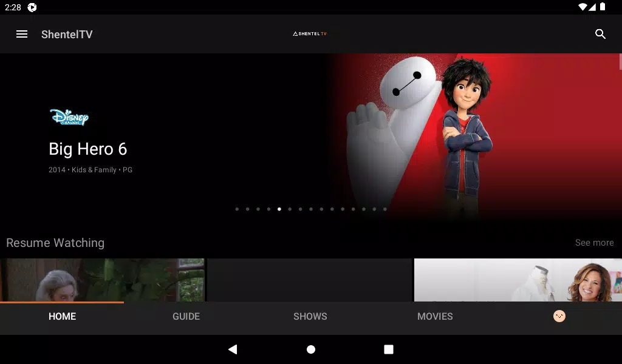Jump to last carousel page dot
The height and width of the screenshot is (364, 622).
[384, 209]
